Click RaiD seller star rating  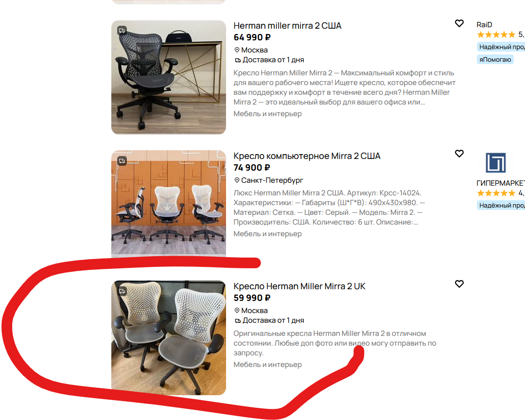coord(496,35)
